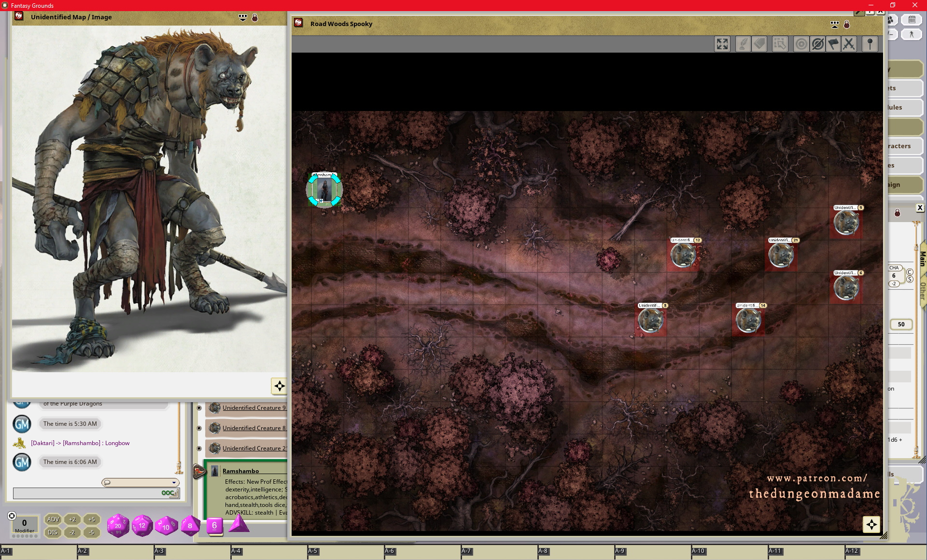The width and height of the screenshot is (927, 560).
Task: Open Unidentified Creature 8 combat tracker entry
Action: pos(254,428)
